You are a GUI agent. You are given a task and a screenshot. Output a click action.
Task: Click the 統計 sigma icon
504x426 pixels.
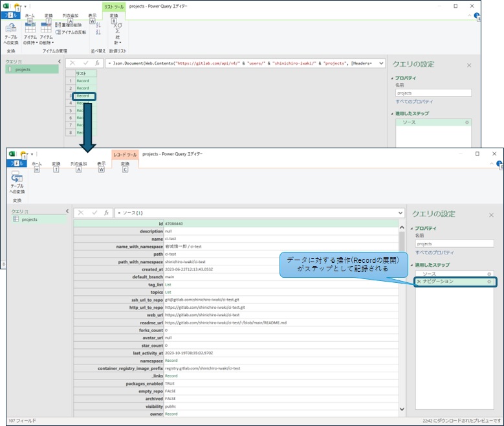[117, 32]
